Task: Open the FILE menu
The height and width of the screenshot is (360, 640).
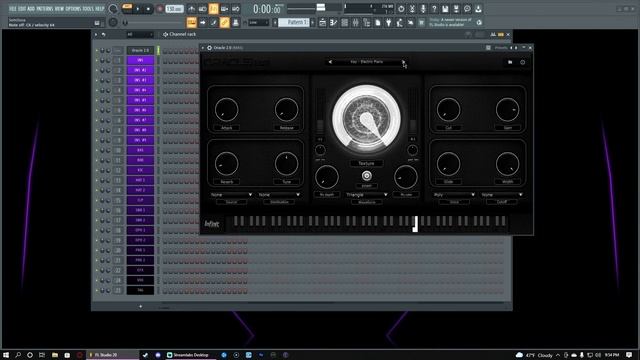Action: pyautogui.click(x=12, y=9)
